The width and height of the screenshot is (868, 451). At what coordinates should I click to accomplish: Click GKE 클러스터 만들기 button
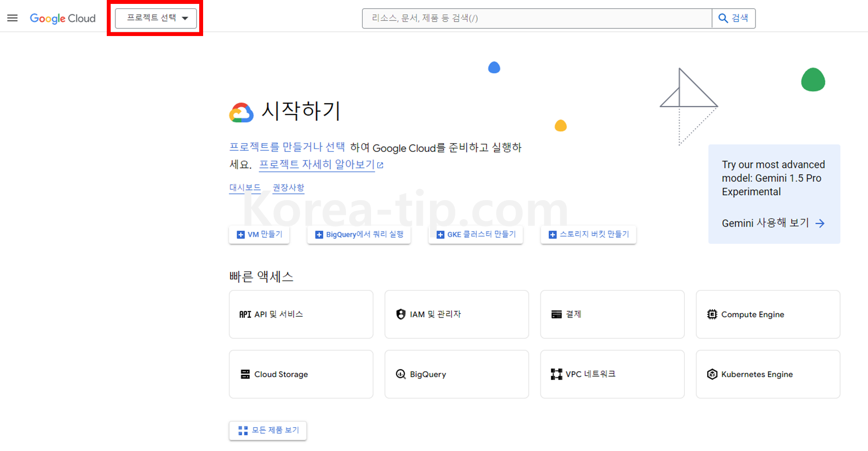(476, 234)
